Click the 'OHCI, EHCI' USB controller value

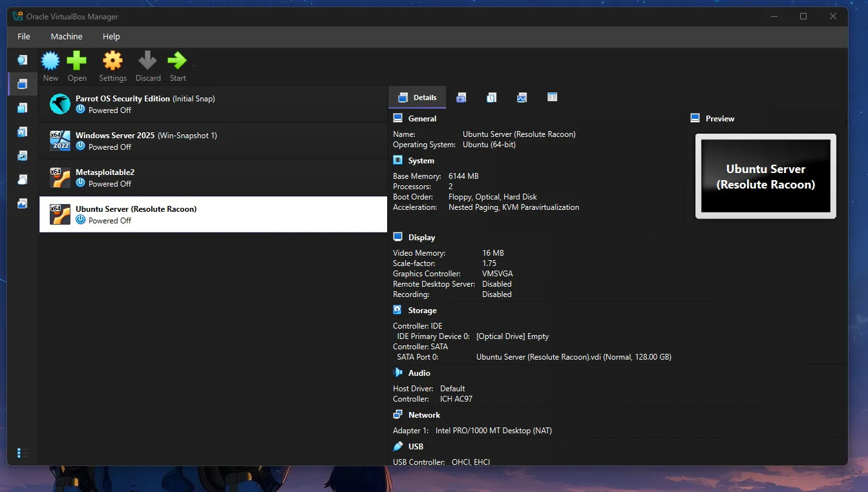click(x=471, y=462)
